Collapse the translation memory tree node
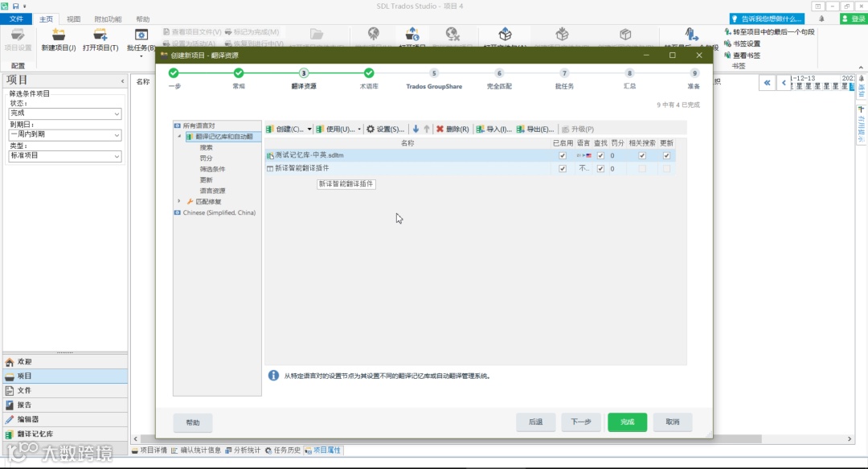Image resolution: width=868 pixels, height=469 pixels. point(178,137)
